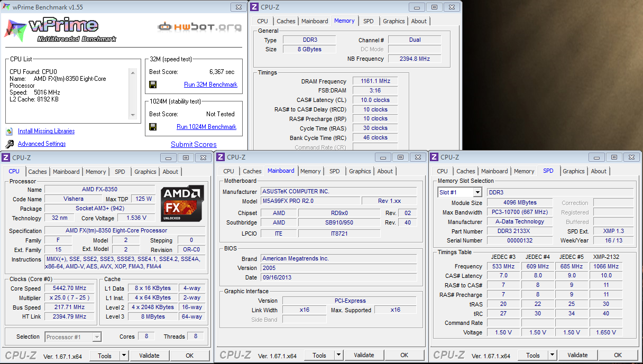Switch to Caches tab in CPU window
Viewport: 643px width, 364px height.
pos(38,172)
